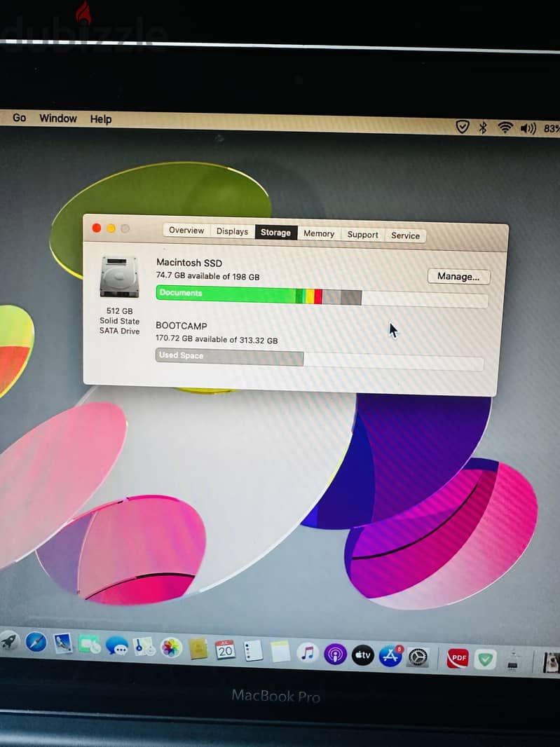Click red segment of Macintosh SSD bar

(318, 297)
